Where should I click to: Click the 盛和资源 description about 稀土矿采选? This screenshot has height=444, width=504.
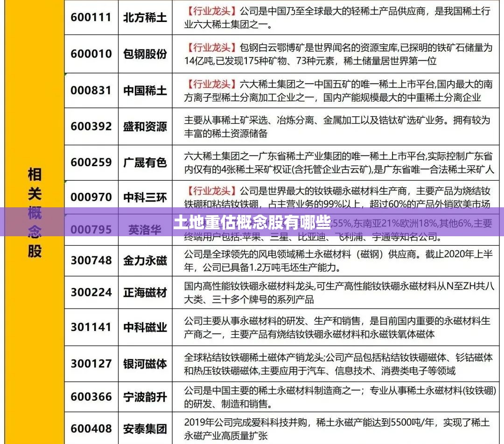337,127
